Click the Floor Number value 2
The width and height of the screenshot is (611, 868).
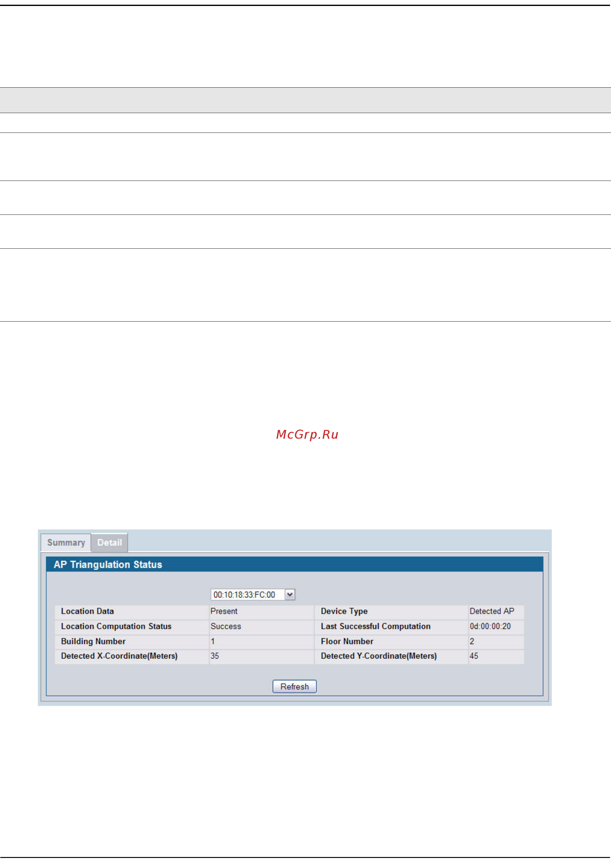(x=472, y=641)
